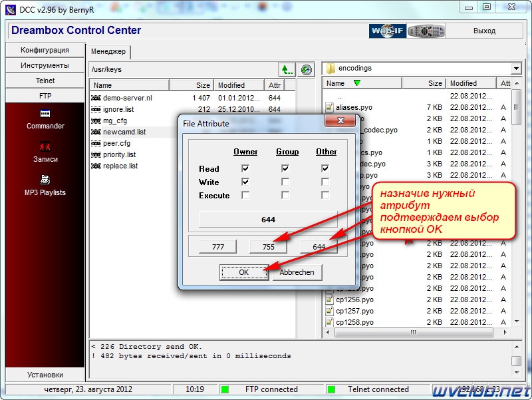
Task: Cancel dialog with Abbrechen button
Action: (x=297, y=272)
